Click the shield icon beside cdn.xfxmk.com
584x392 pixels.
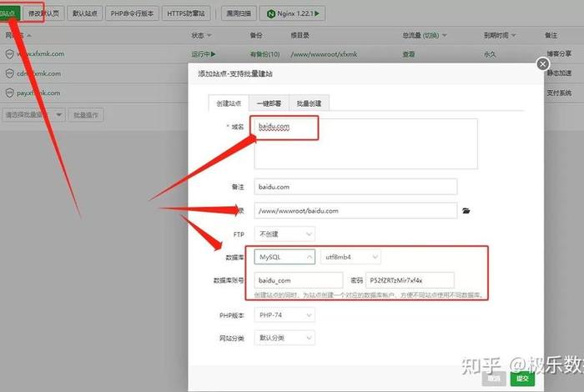point(10,73)
